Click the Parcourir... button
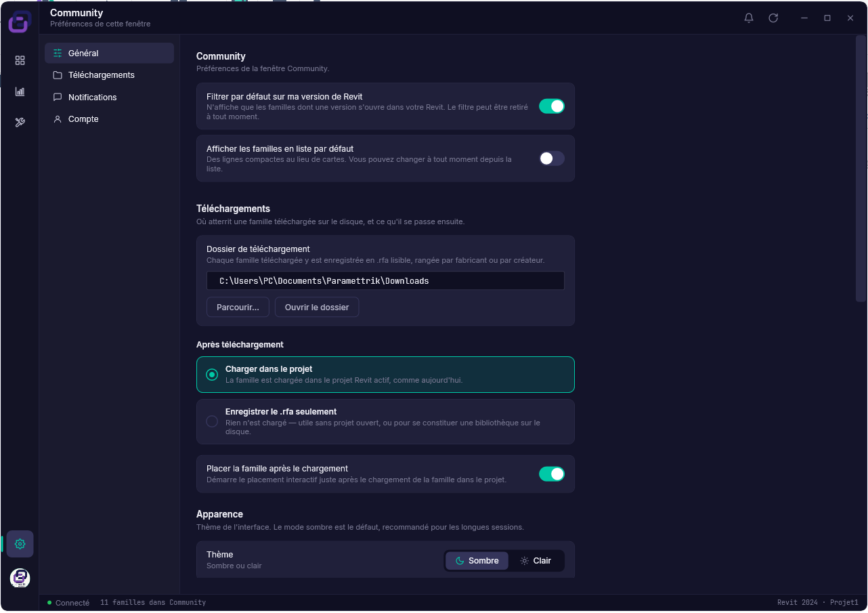Viewport: 868px width, 613px height. tap(238, 308)
